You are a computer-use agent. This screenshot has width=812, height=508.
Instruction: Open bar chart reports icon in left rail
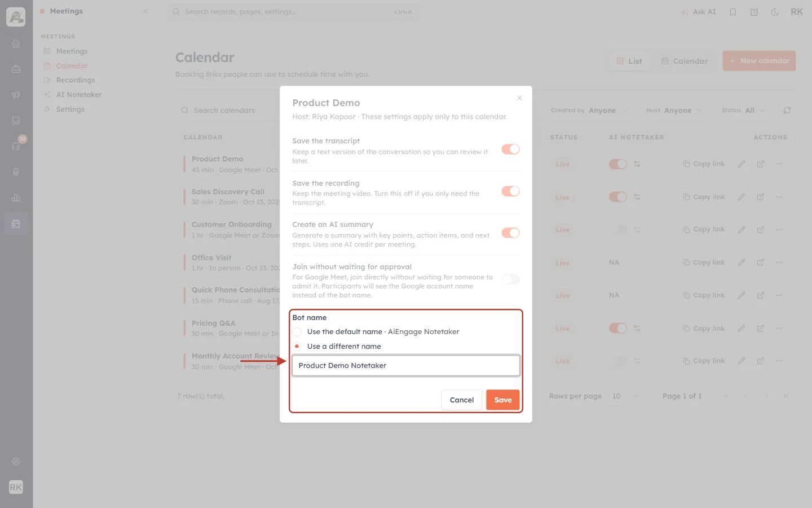click(x=16, y=198)
